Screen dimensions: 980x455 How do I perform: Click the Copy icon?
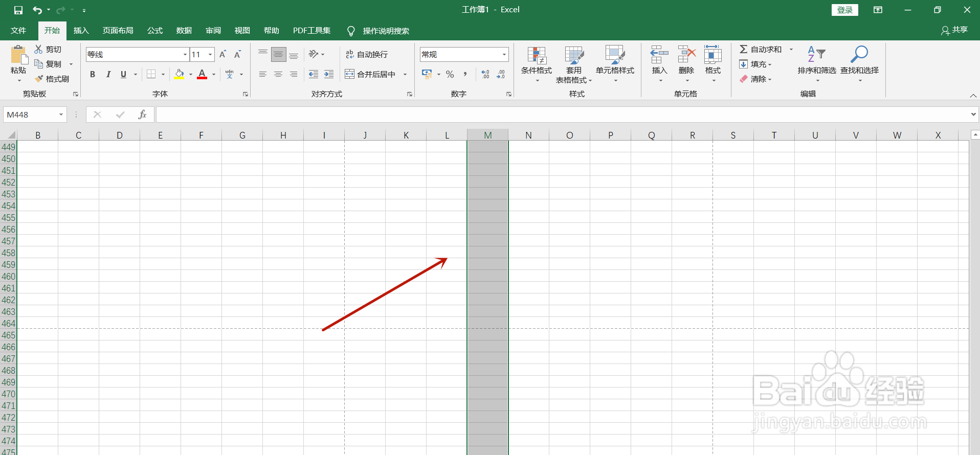[38, 64]
